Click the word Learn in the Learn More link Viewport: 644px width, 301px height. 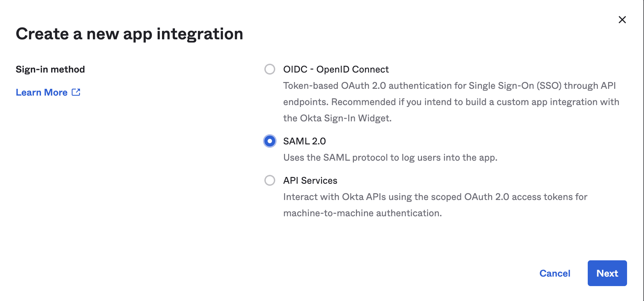(28, 92)
